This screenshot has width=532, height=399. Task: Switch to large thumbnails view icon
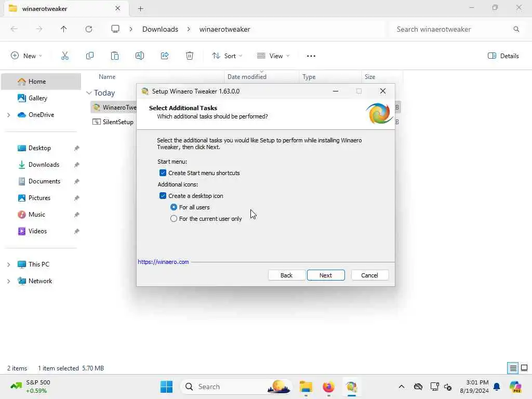pyautogui.click(x=524, y=368)
